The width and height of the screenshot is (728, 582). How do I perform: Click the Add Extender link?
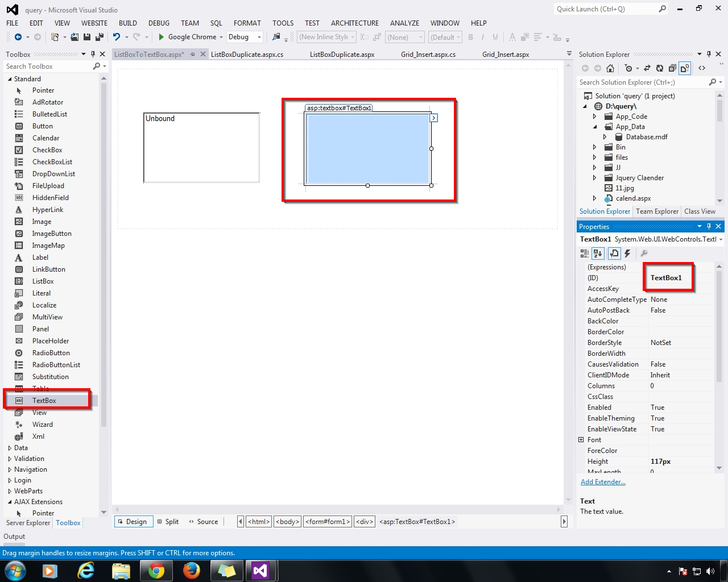602,481
